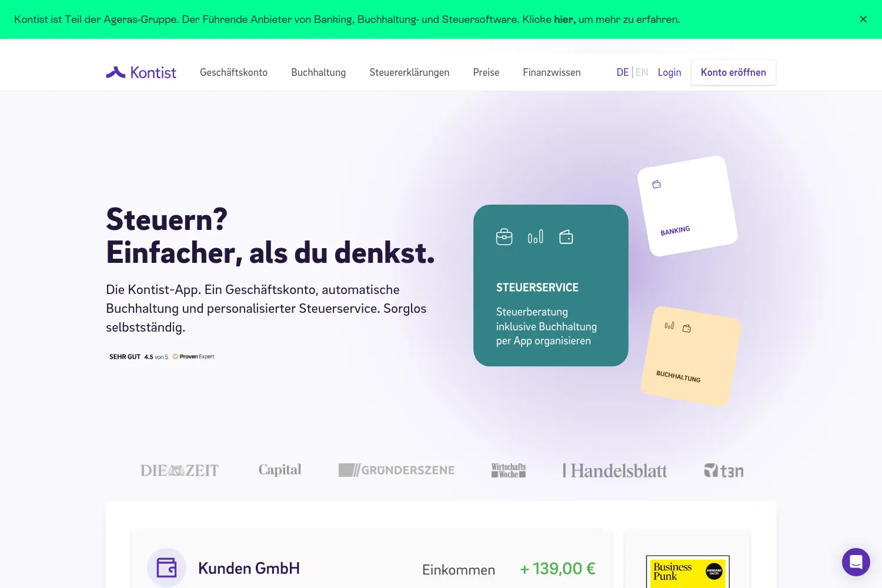Expand the Steuererklärungen navigation item

tap(409, 72)
